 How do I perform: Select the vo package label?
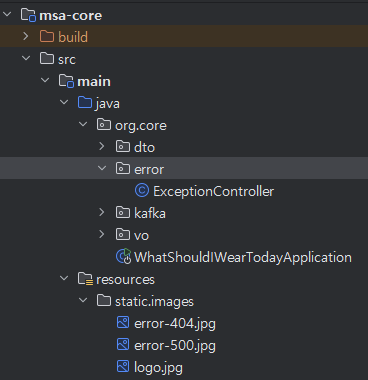[x=141, y=236]
